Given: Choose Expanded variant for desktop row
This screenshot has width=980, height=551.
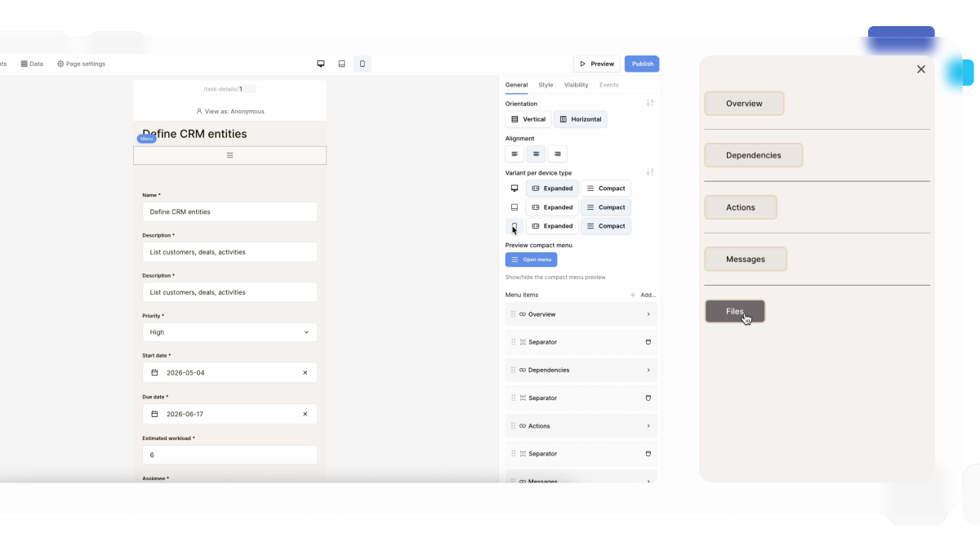Looking at the screenshot, I should coord(552,189).
